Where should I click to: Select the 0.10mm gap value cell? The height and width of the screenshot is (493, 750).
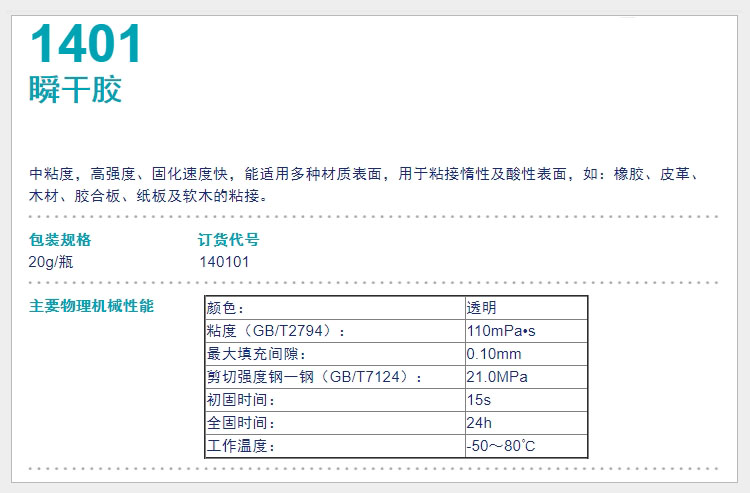494,354
